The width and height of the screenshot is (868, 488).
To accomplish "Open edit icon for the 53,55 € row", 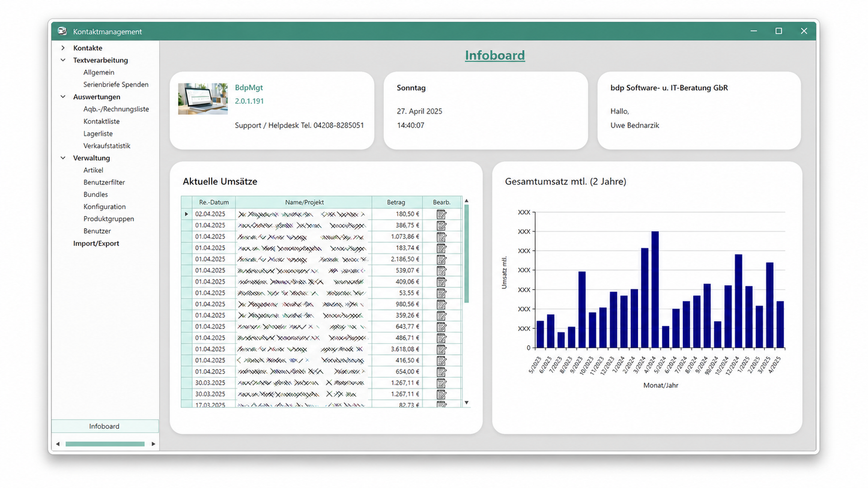I will [442, 293].
